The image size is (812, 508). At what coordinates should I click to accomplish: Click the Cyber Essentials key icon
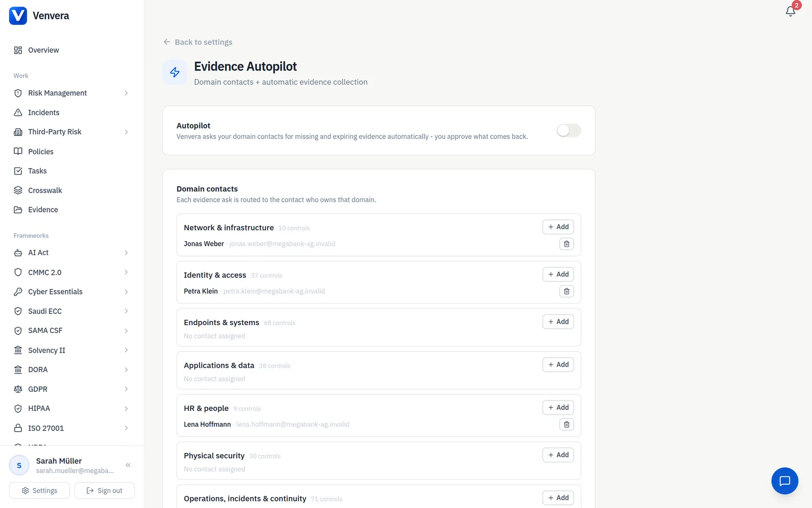pos(18,292)
